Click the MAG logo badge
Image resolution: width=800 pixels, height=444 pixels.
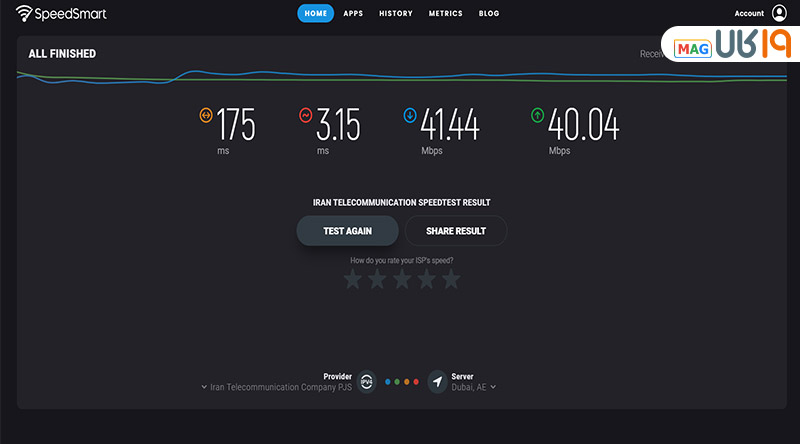click(x=693, y=49)
